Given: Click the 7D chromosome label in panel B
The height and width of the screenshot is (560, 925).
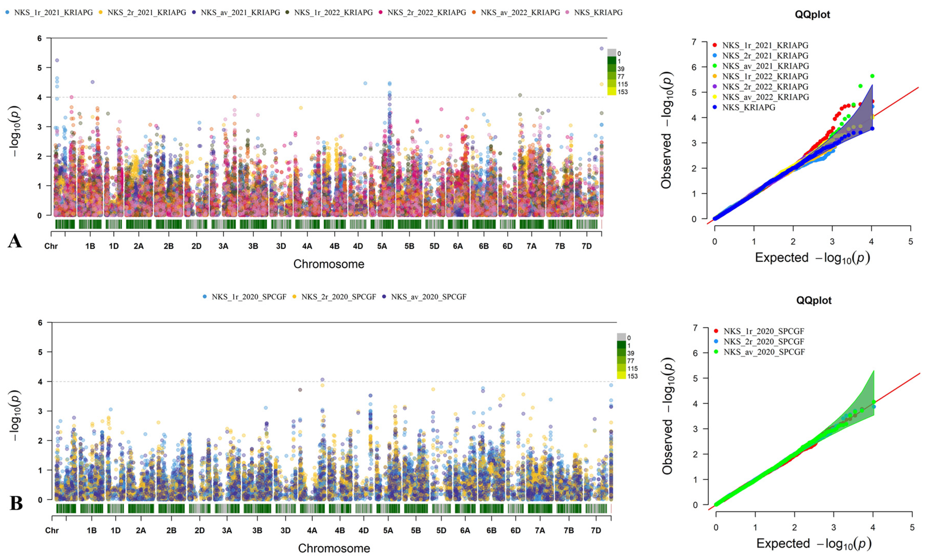Looking at the screenshot, I should coord(596,530).
